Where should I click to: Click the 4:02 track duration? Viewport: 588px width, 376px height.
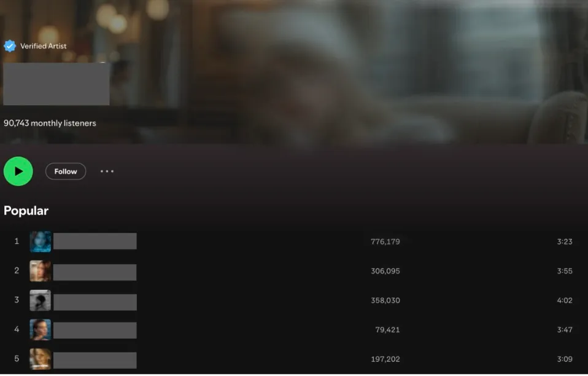[x=565, y=300]
